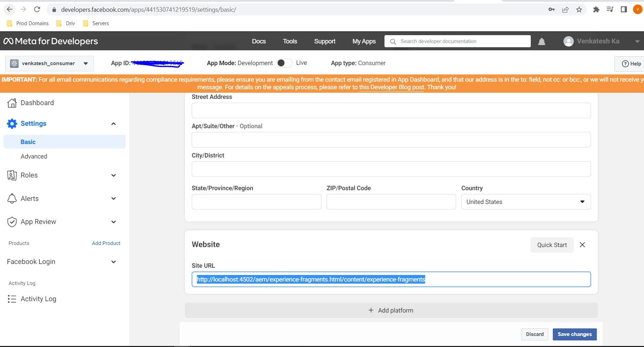
Task: Bookmark this page with the star icon
Action: coord(579,10)
